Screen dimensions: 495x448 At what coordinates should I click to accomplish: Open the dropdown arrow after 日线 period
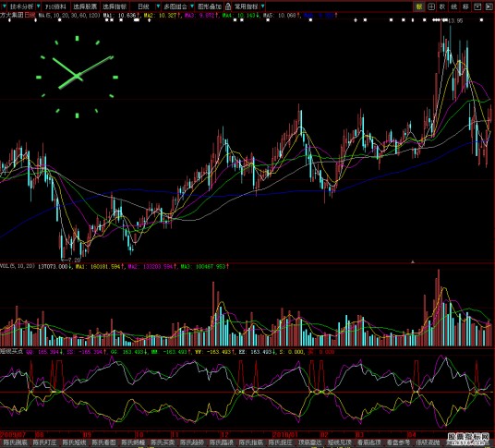(x=158, y=6)
